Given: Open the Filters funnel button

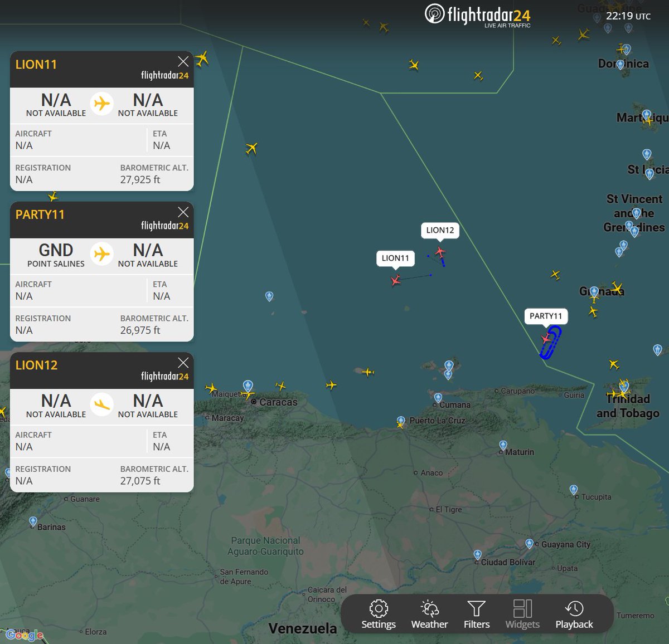Looking at the screenshot, I should click(x=477, y=614).
